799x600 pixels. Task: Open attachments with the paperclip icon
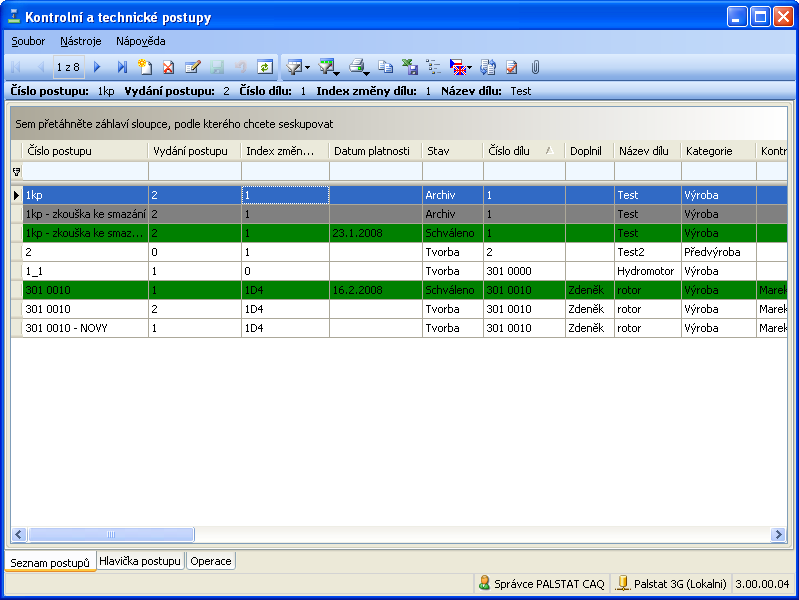(535, 67)
